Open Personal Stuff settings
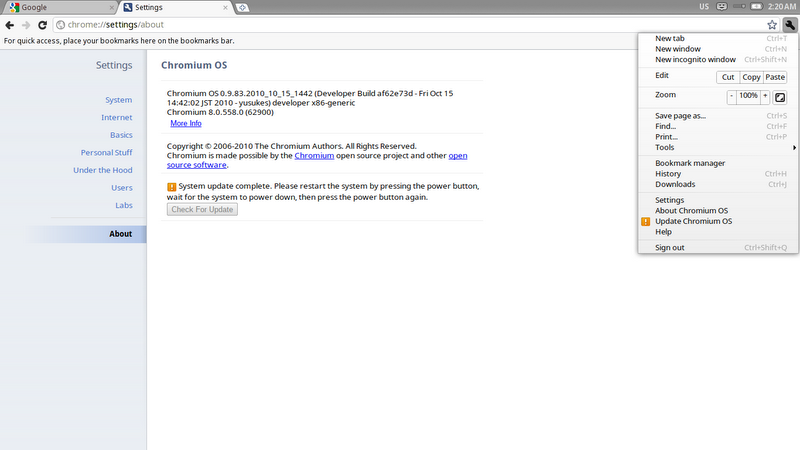Screen dimensions: 800x450 106,153
